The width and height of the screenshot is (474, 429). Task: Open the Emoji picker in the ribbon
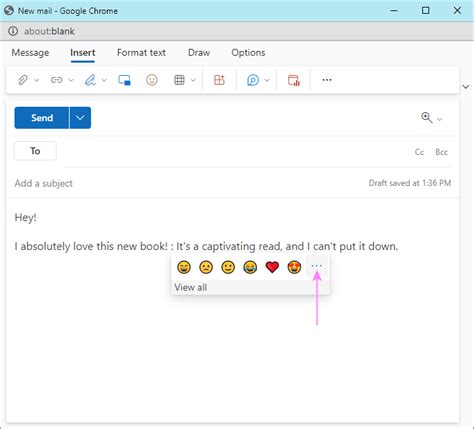pos(152,80)
